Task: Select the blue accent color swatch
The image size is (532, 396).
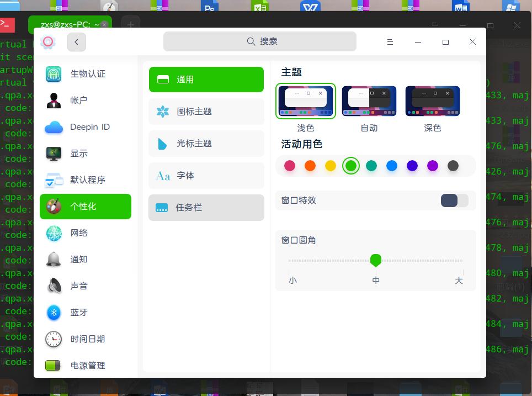Action: pyautogui.click(x=392, y=165)
